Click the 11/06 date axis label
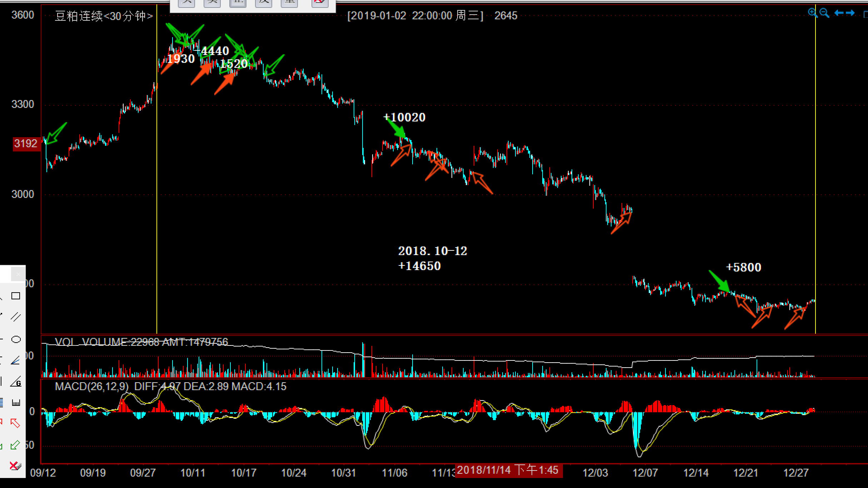This screenshot has height=488, width=868. point(394,473)
